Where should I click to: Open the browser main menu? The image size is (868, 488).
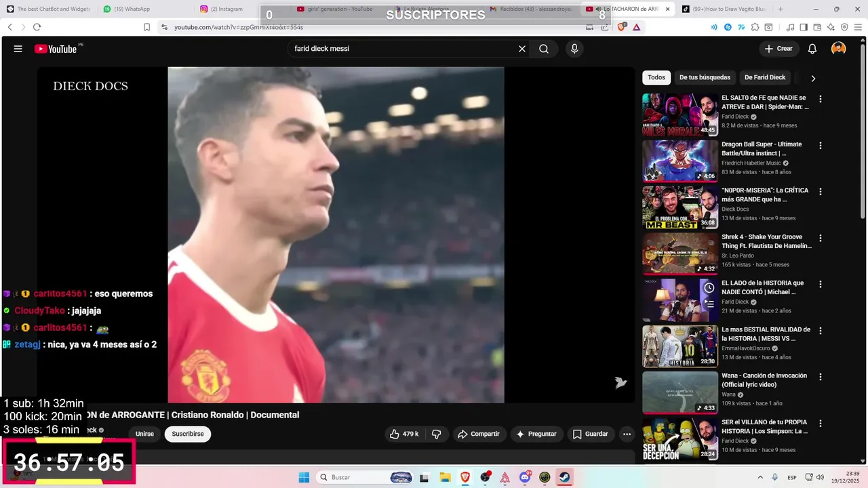tap(858, 27)
